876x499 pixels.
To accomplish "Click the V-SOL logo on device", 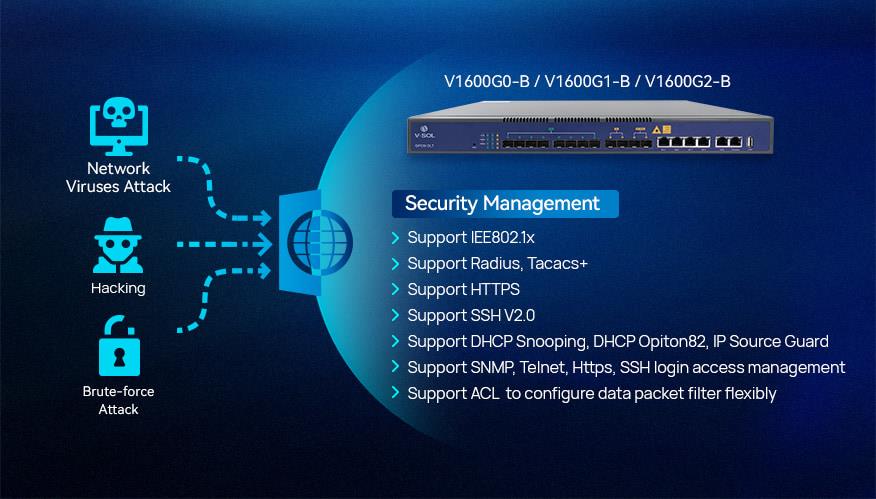I will coord(424,133).
